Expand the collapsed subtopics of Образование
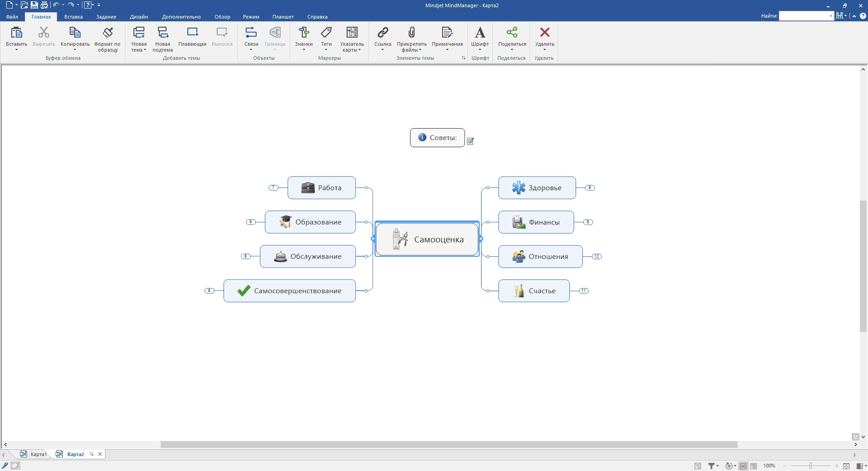Image resolution: width=868 pixels, height=471 pixels. pos(250,222)
